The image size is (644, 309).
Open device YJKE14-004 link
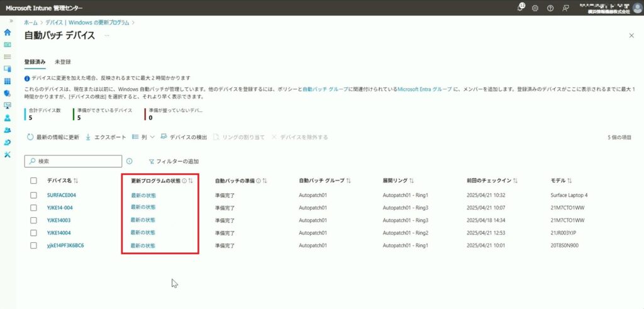pyautogui.click(x=60, y=208)
